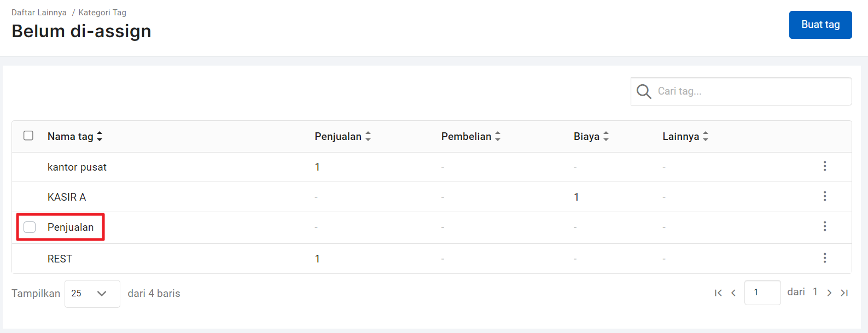Jump to the last page icon

(x=844, y=293)
